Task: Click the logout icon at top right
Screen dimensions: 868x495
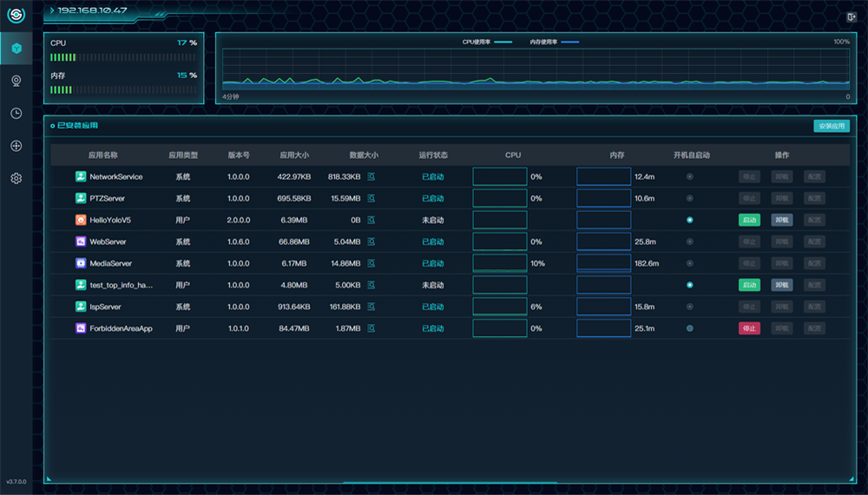Action: coord(851,16)
